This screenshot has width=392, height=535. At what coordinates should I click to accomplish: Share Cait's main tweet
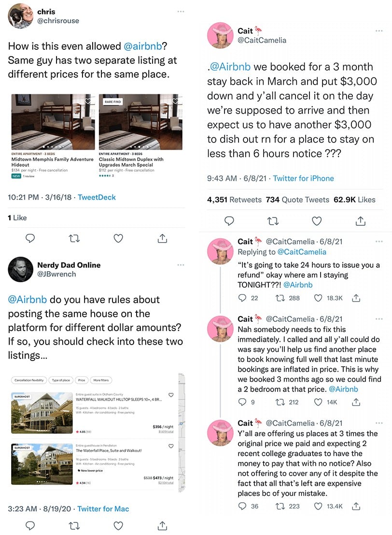(360, 221)
